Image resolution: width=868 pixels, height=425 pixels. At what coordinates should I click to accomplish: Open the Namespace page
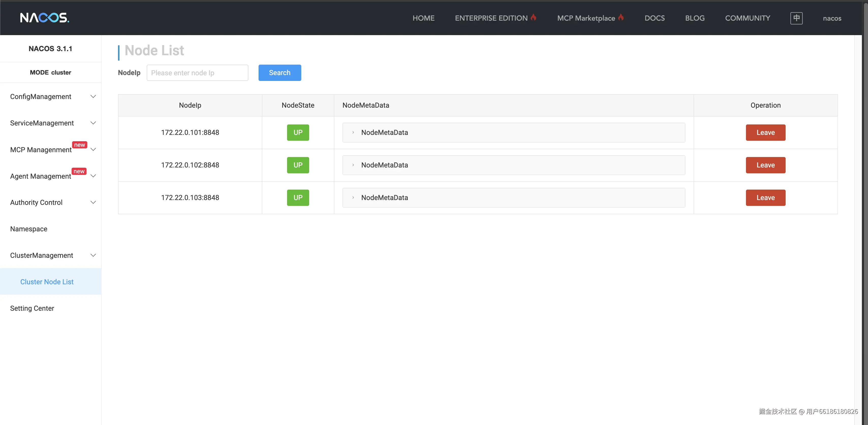[29, 229]
